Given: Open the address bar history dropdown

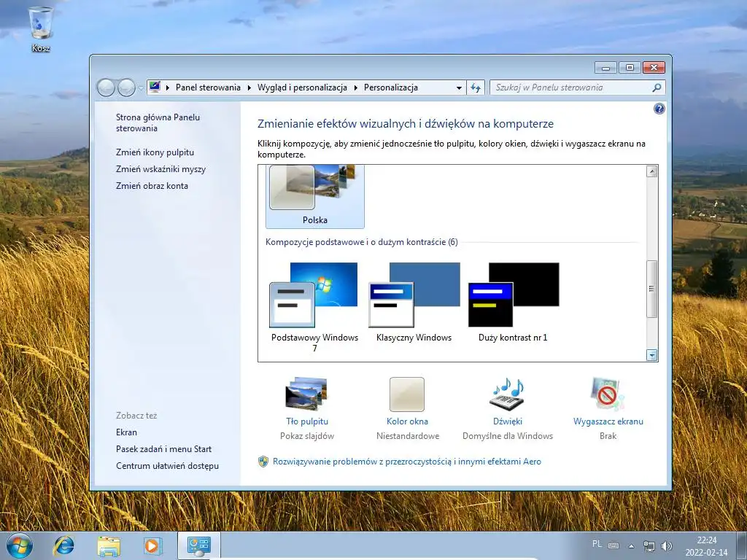Looking at the screenshot, I should (x=459, y=88).
